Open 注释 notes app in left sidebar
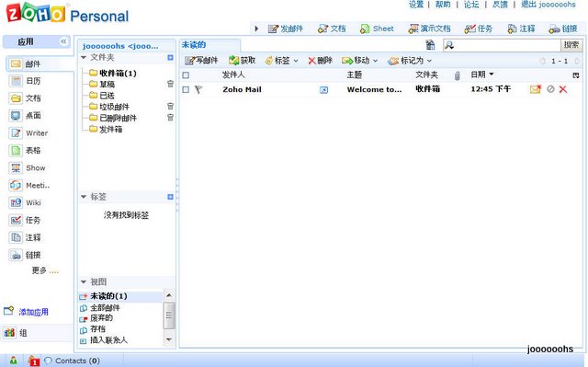This screenshot has height=367, width=588. coord(26,237)
